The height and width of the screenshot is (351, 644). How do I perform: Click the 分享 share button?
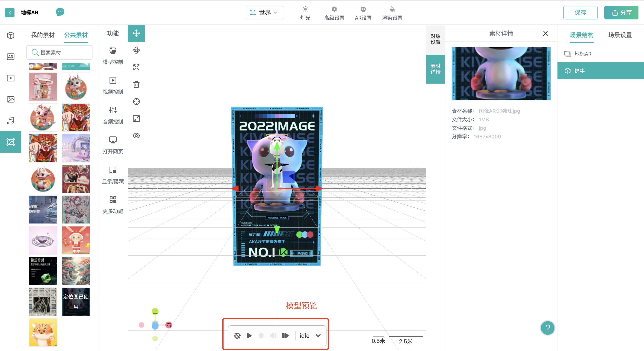[621, 13]
